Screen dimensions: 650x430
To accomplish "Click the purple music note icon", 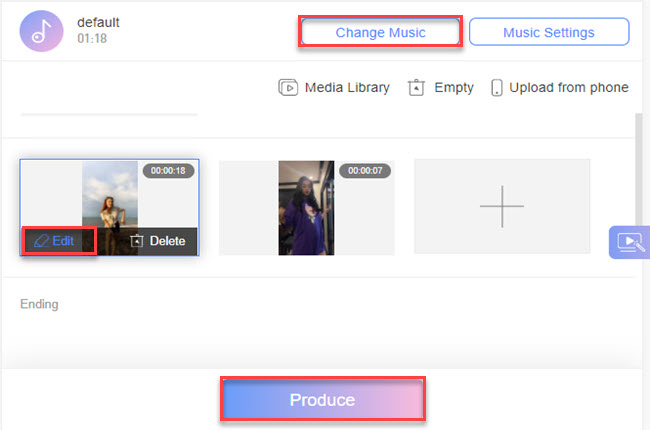I will coord(41,32).
